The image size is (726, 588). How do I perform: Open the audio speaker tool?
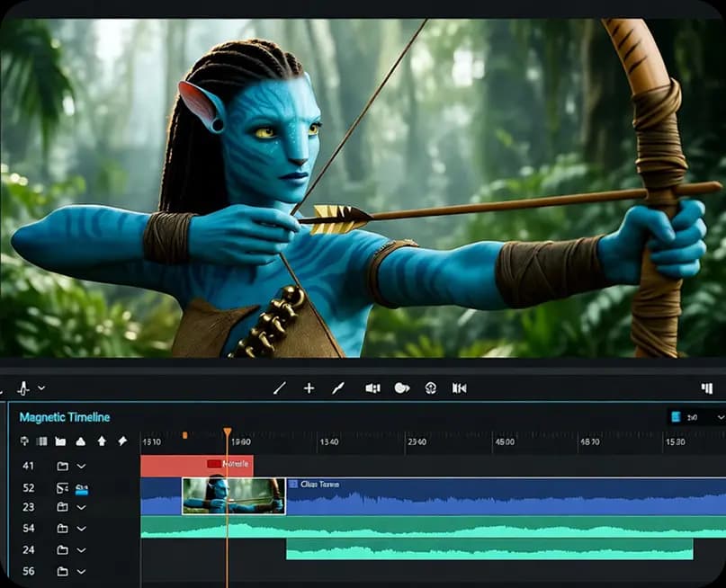tap(372, 388)
